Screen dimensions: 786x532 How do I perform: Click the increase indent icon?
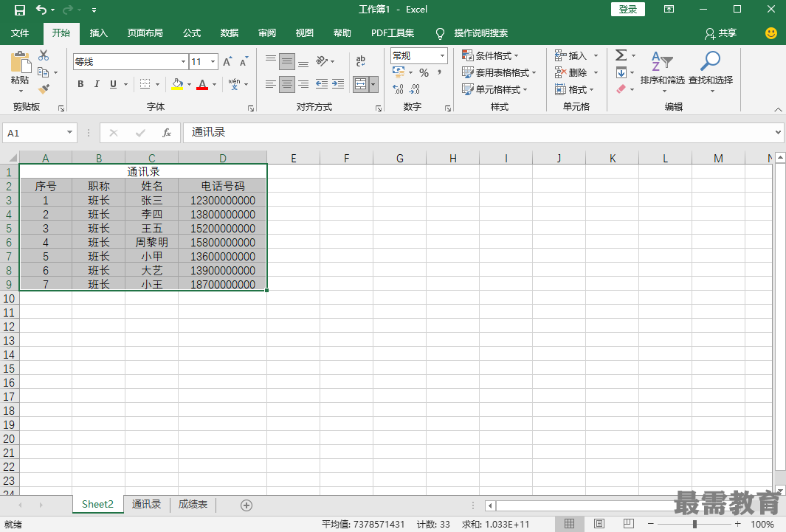[x=338, y=83]
